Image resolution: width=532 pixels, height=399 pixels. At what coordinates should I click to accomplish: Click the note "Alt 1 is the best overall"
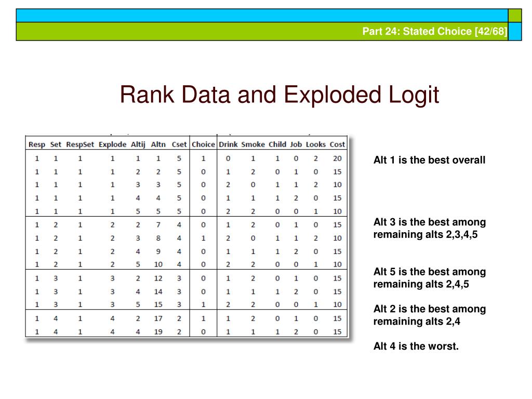tap(429, 160)
